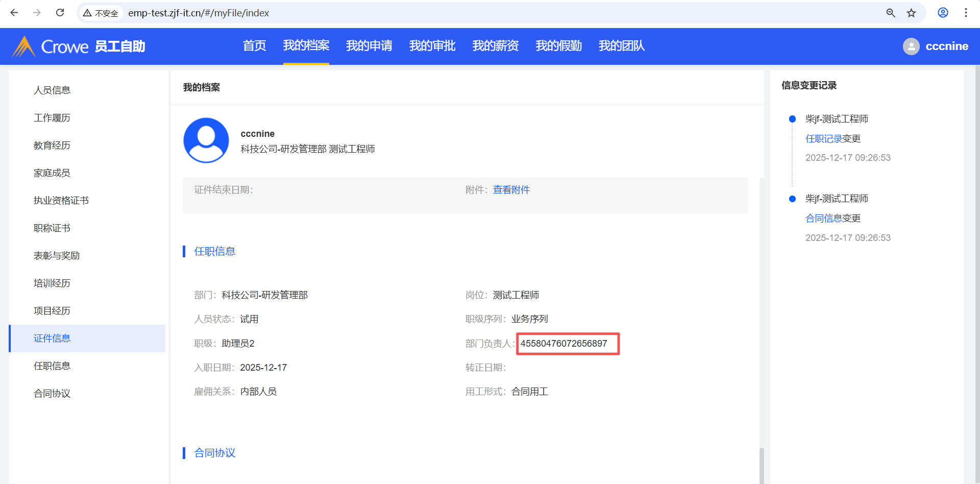Click the 入职日期 value 2025-12-17
Image resolution: width=980 pixels, height=484 pixels.
[263, 368]
